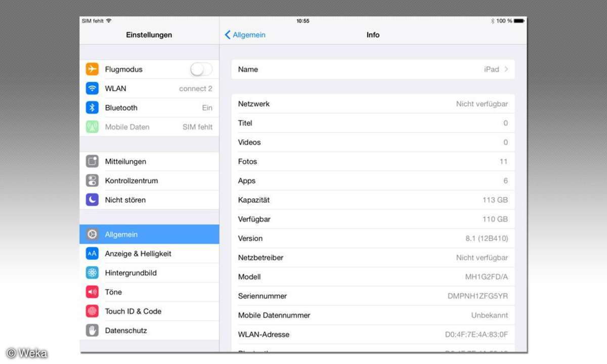This screenshot has height=364, width=607.
Task: Tap the Info page title
Action: (x=373, y=35)
